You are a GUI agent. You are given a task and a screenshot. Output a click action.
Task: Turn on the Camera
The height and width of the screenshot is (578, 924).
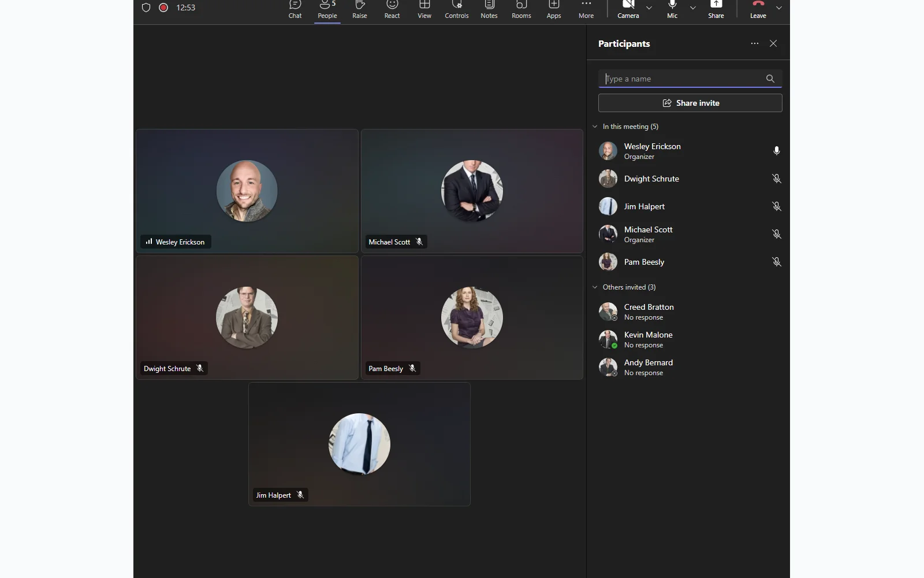(628, 10)
